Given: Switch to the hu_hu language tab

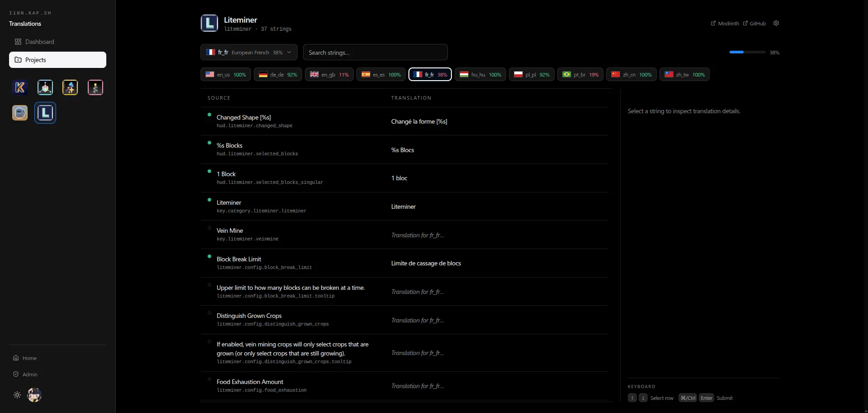Looking at the screenshot, I should (480, 74).
